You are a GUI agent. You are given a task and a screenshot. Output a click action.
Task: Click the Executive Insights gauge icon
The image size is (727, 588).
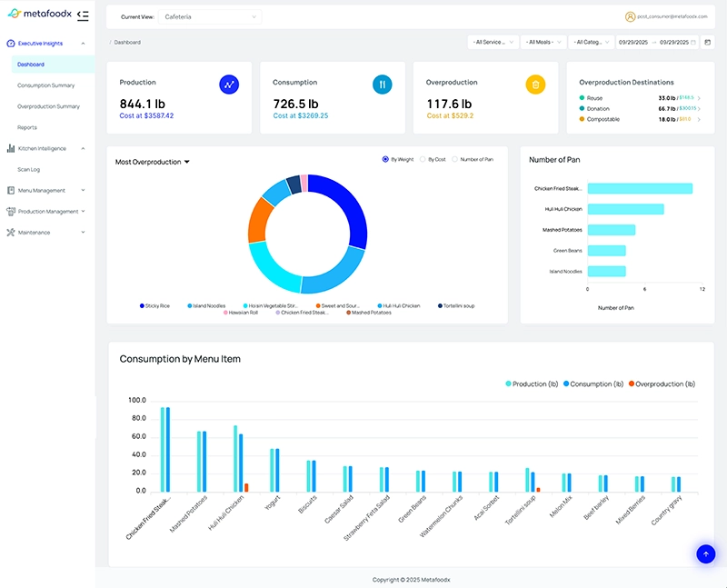pyautogui.click(x=11, y=44)
